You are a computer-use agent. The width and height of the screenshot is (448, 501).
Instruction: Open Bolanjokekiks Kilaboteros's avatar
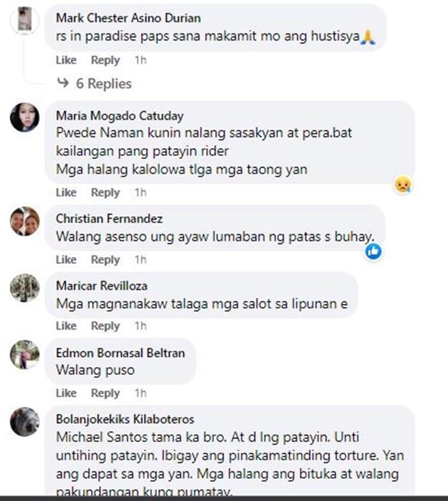24,422
